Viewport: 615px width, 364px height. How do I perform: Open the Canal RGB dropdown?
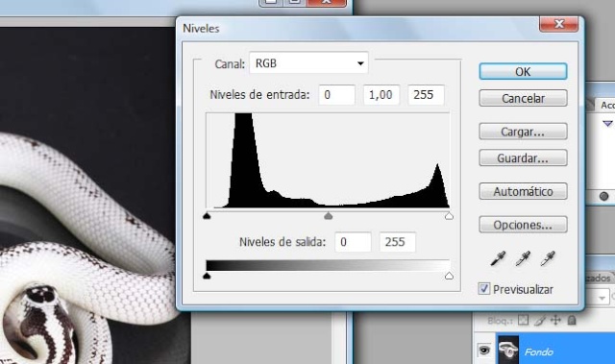click(308, 63)
